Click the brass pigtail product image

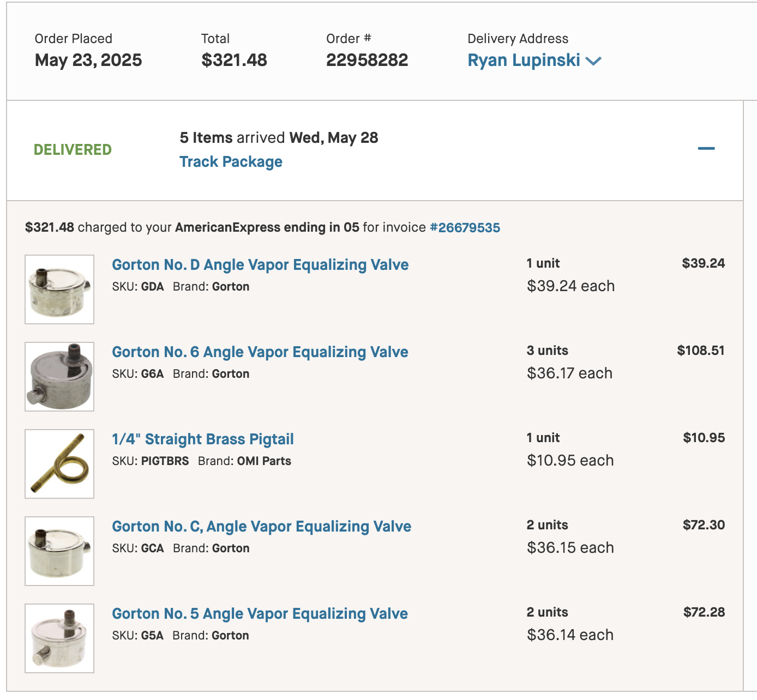(x=59, y=464)
